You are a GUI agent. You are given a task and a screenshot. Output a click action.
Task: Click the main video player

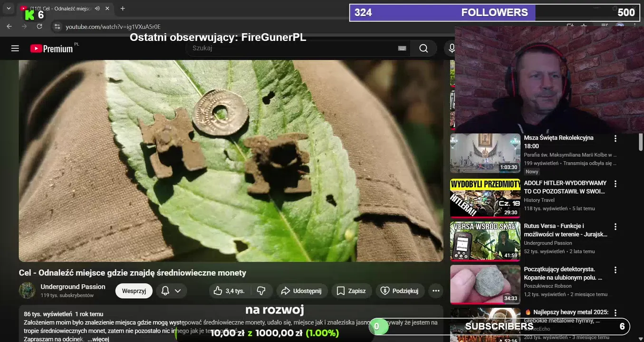click(x=231, y=161)
